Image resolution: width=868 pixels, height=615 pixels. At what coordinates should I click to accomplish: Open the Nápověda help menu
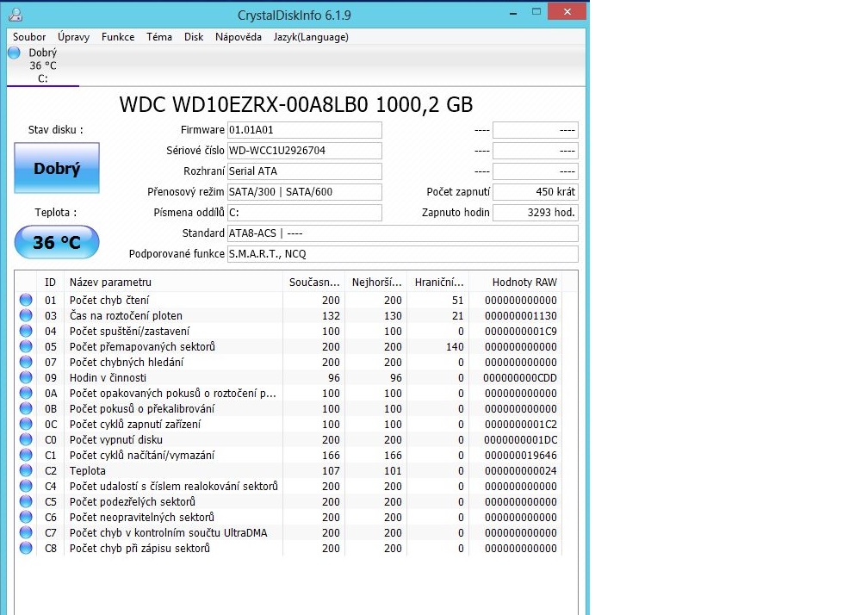pos(239,37)
